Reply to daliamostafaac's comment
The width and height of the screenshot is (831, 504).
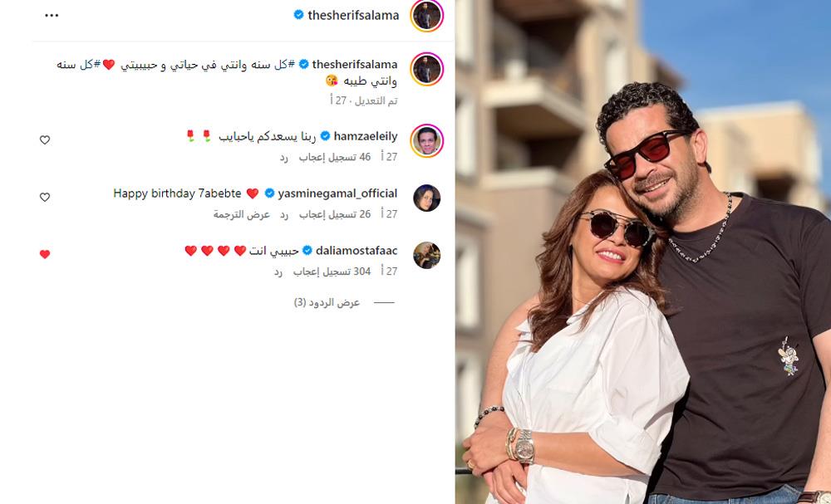pyautogui.click(x=278, y=271)
